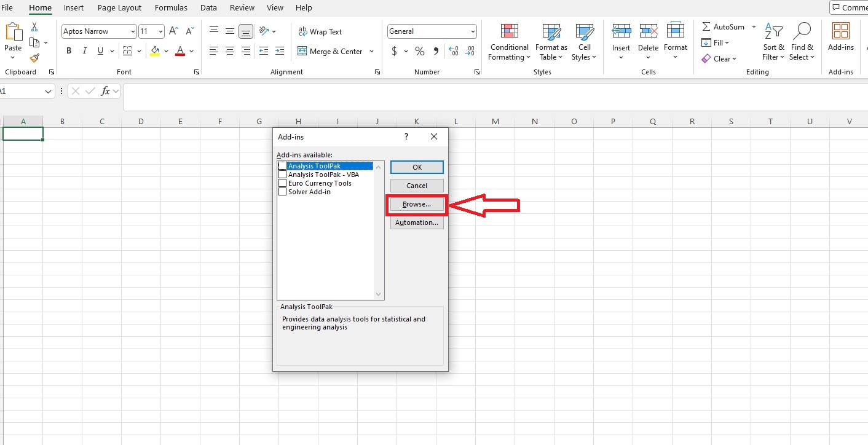Screen dimensions: 868x445
Task: Open the font name dropdown
Action: click(x=133, y=31)
